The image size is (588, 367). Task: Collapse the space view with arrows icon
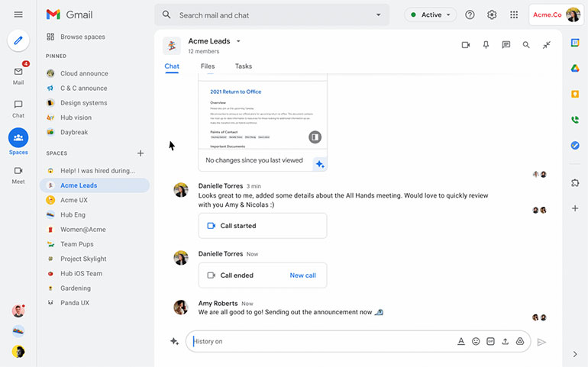point(547,45)
